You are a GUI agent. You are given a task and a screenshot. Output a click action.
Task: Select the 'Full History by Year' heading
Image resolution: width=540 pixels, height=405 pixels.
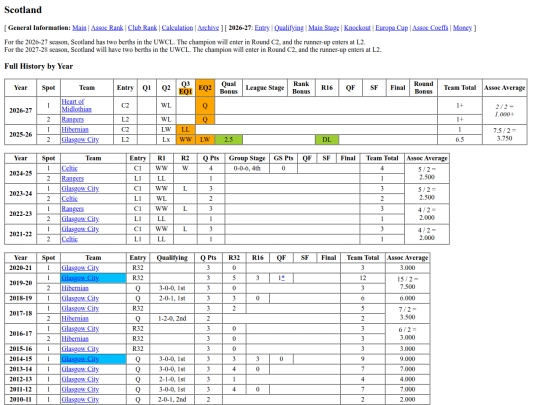[x=39, y=66]
